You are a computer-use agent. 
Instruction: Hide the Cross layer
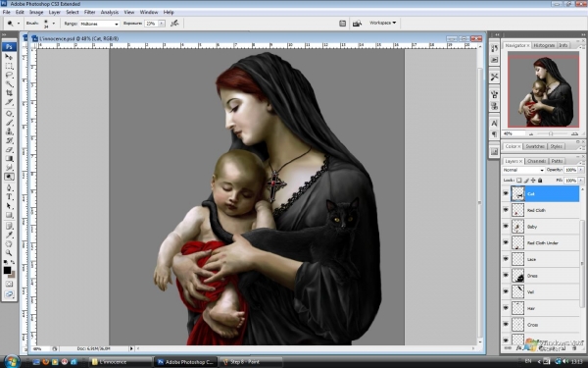click(x=506, y=325)
